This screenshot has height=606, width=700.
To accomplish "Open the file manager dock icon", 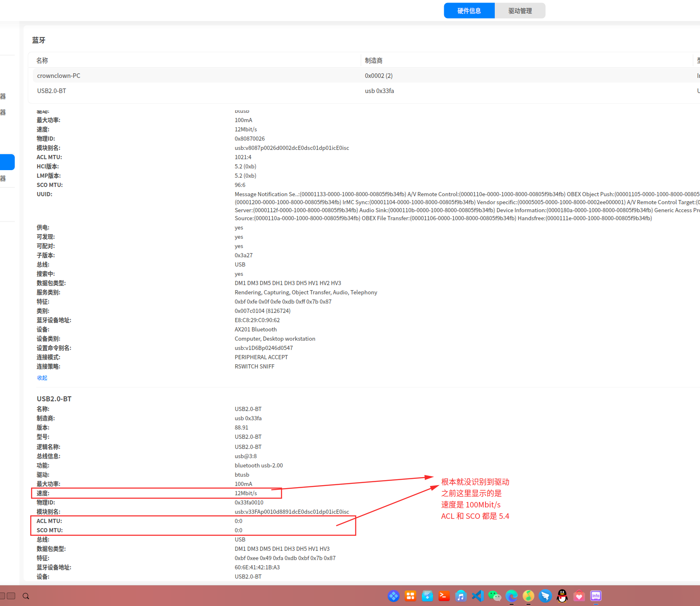I will point(427,596).
